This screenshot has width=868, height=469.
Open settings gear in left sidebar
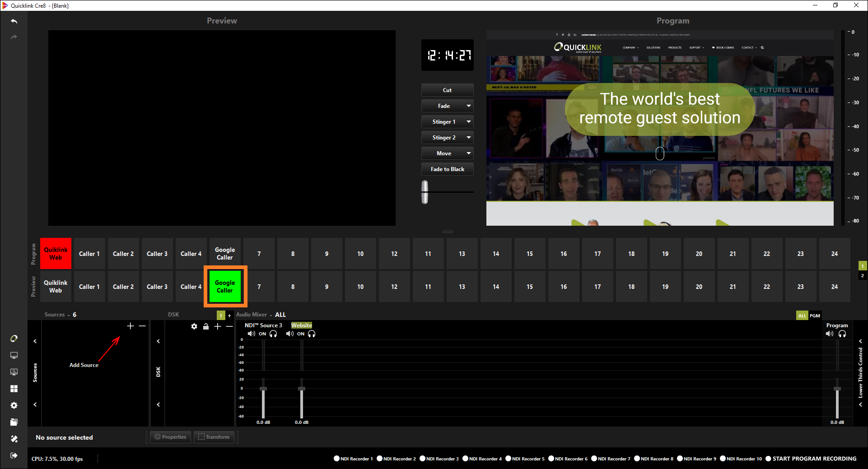(x=14, y=405)
